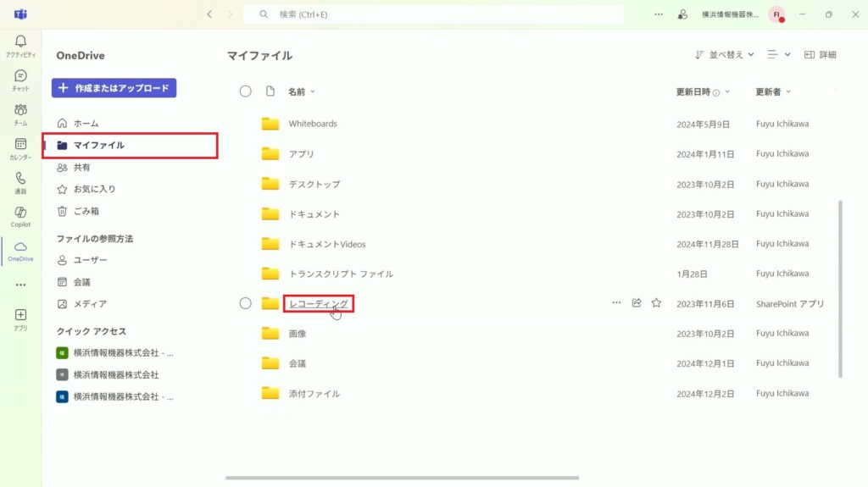The height and width of the screenshot is (487, 868).
Task: Open the Chat icon in the Teams rail
Action: pyautogui.click(x=20, y=80)
